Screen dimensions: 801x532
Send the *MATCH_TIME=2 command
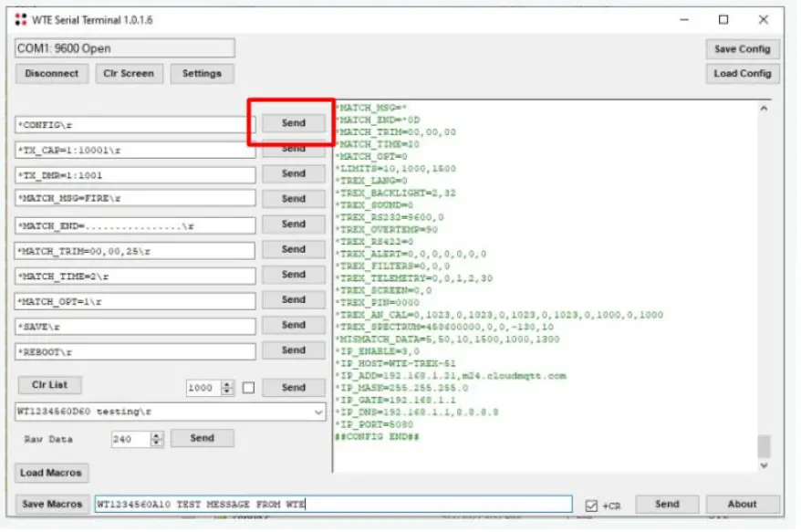[x=292, y=275]
